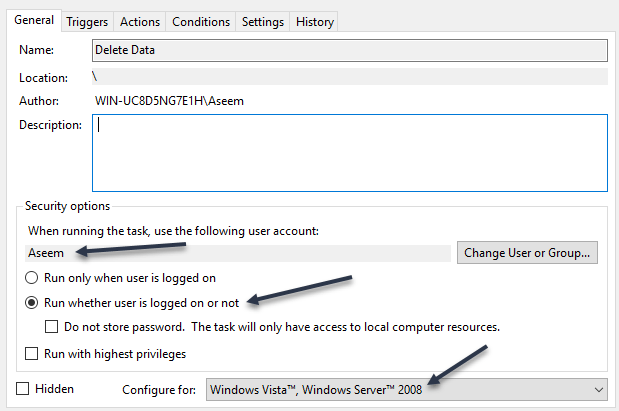The image size is (619, 411).
Task: Enable the Do not store password checkbox
Action: 53,327
